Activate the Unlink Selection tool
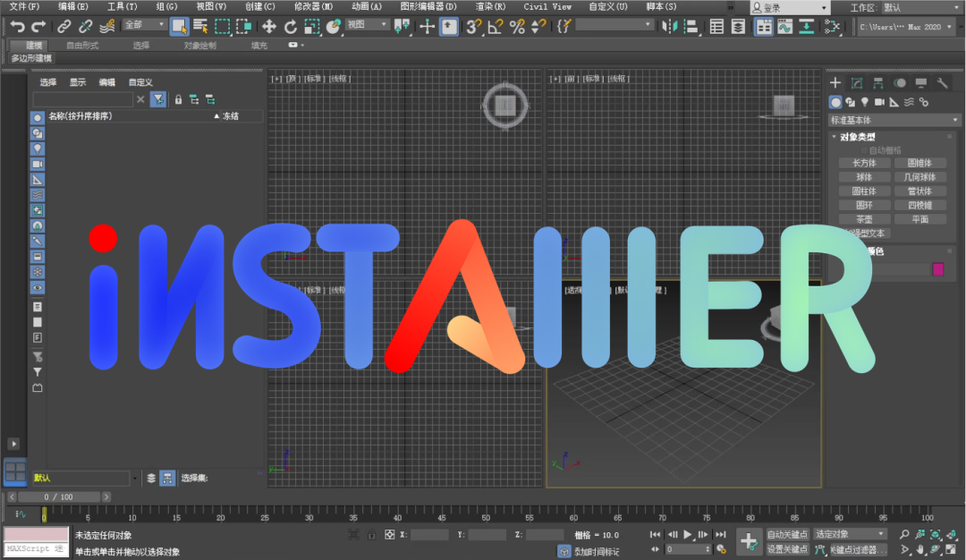 85,27
